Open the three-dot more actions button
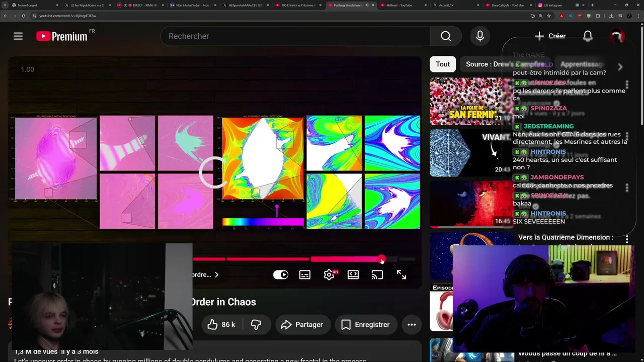 412,325
